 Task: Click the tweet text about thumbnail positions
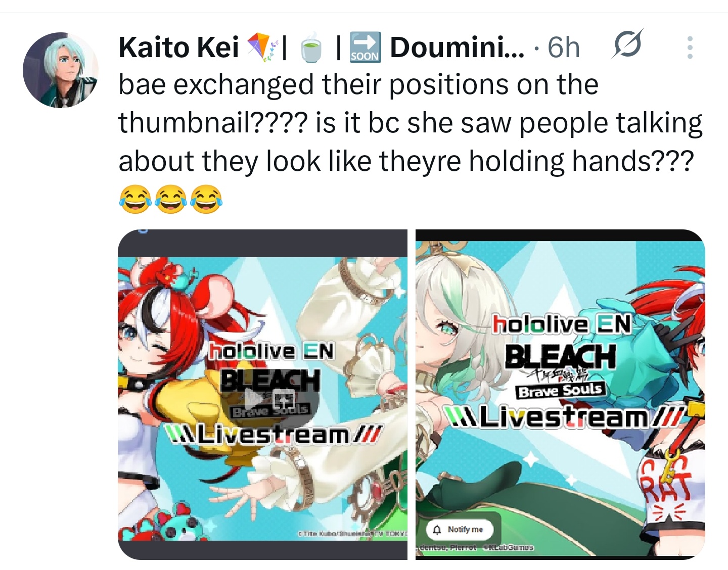(x=410, y=123)
